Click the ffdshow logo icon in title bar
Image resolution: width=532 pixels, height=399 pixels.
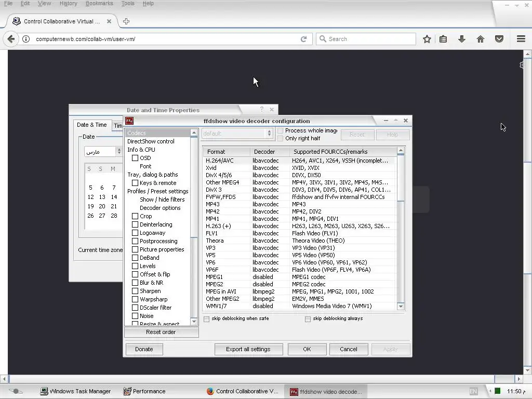pyautogui.click(x=129, y=121)
